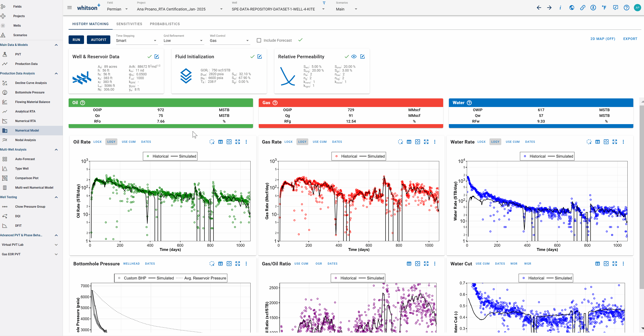Toggle DATES on Water Rate chart
644x336 pixels.
530,142
